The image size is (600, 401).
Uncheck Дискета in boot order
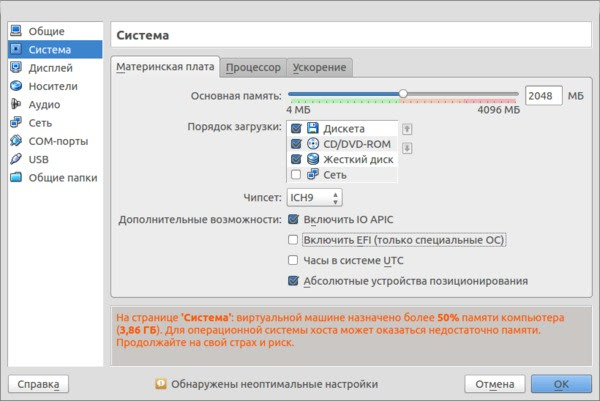pos(296,129)
